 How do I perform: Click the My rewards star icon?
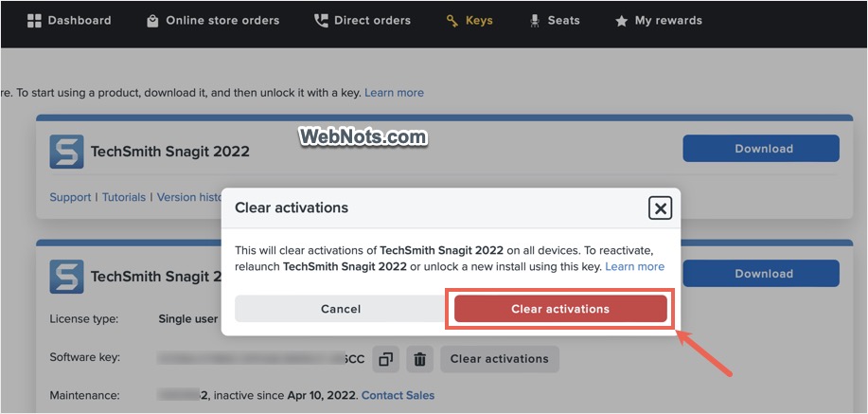click(x=621, y=20)
